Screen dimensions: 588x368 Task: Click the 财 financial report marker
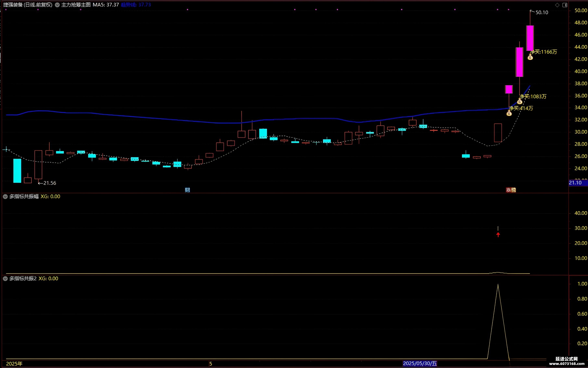click(187, 190)
